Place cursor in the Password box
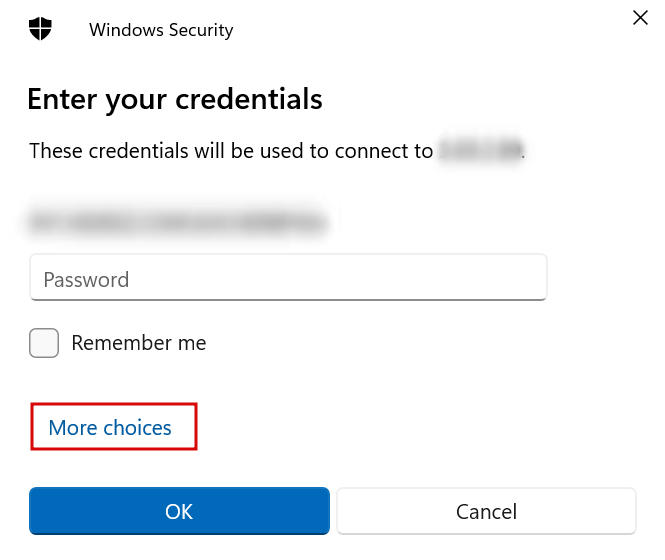Viewport: 665px width, 560px height. pos(288,279)
